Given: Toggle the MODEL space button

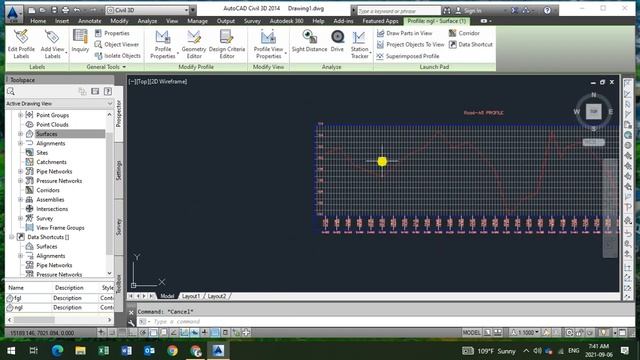Looking at the screenshot, I should [471, 332].
